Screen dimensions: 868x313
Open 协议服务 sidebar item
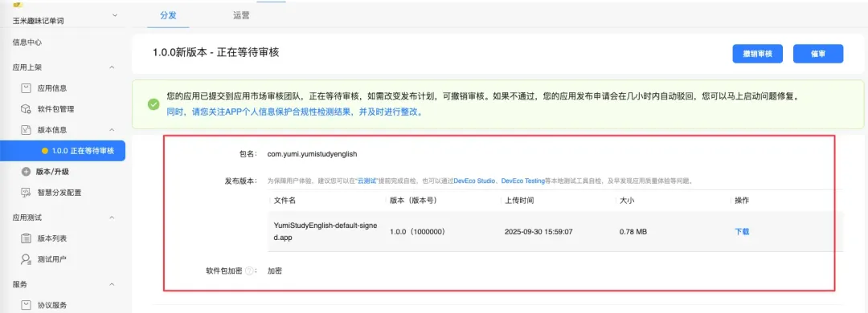click(52, 305)
